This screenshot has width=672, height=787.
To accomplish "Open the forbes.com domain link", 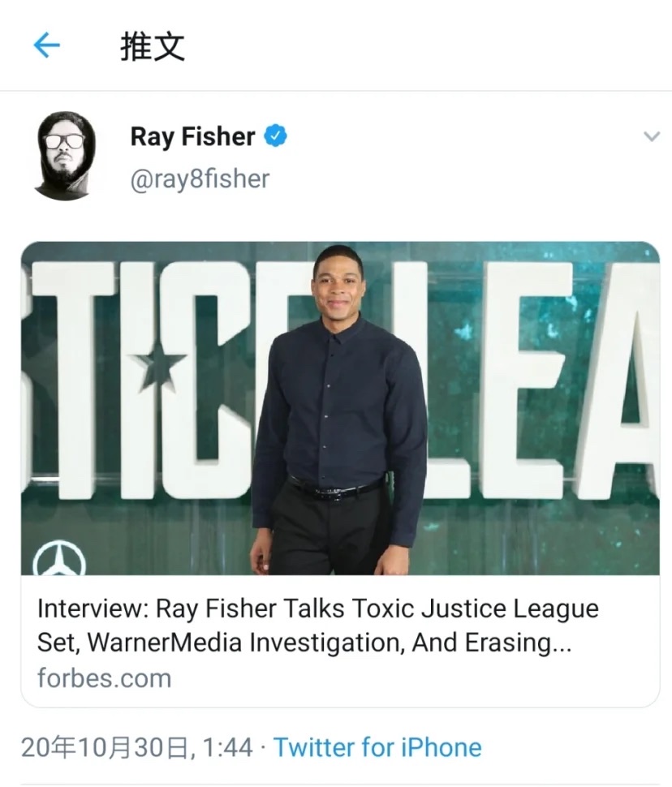I will [x=105, y=678].
